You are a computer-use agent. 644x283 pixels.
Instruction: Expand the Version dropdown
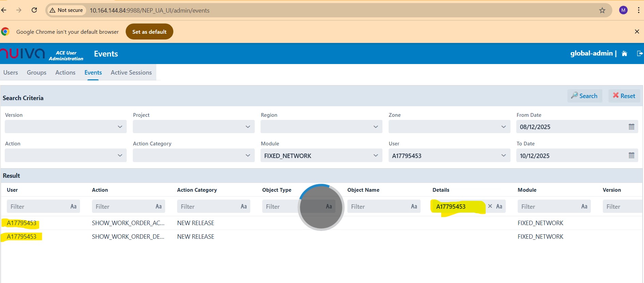click(65, 127)
